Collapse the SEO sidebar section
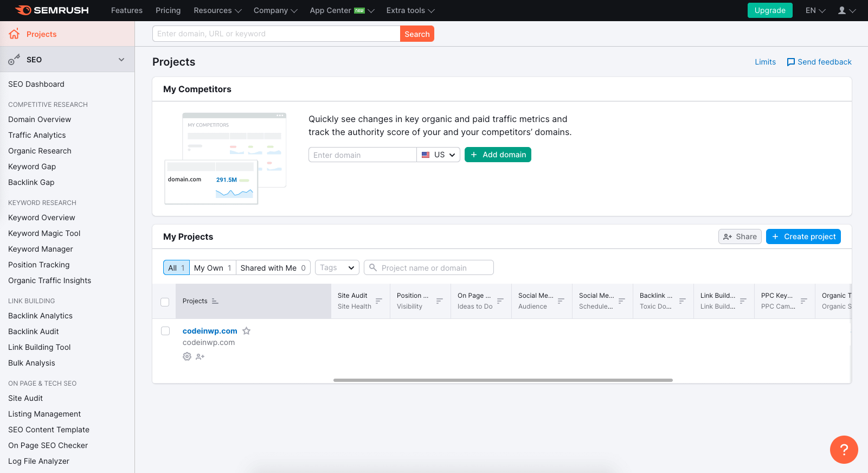This screenshot has width=868, height=473. (121, 60)
